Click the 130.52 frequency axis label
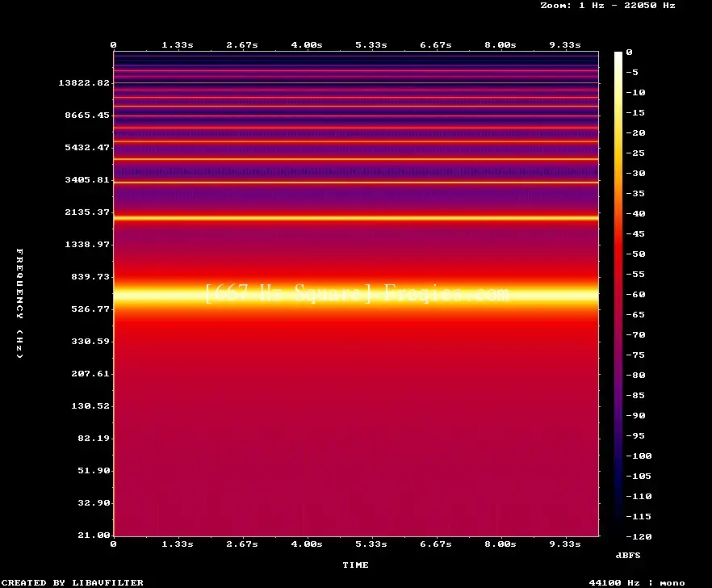 90,405
